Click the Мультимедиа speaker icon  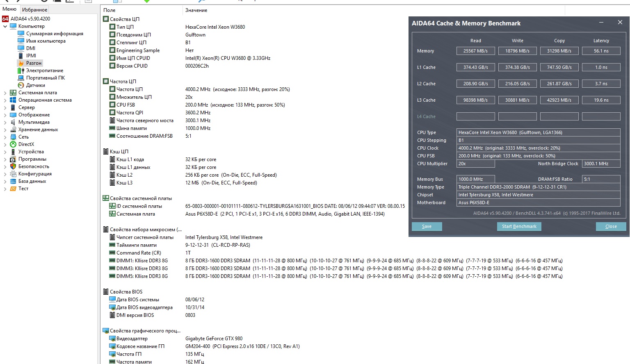tap(13, 122)
